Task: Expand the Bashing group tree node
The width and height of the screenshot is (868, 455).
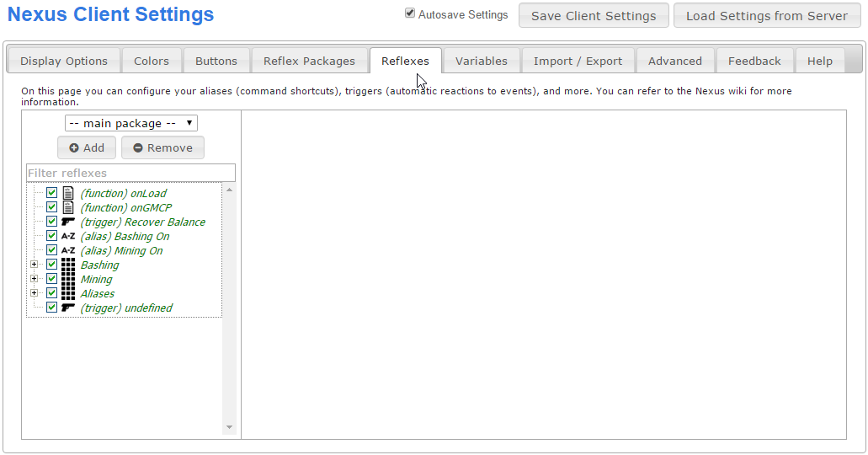Action: click(34, 265)
